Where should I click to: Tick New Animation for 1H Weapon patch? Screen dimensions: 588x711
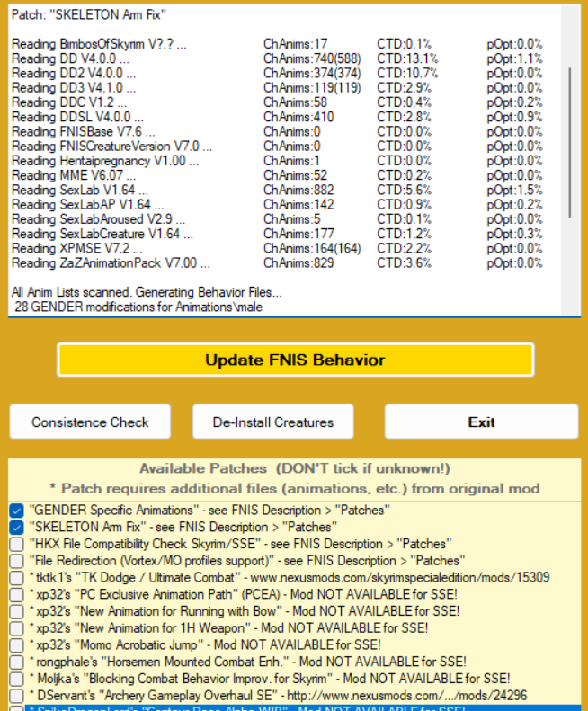click(x=17, y=628)
